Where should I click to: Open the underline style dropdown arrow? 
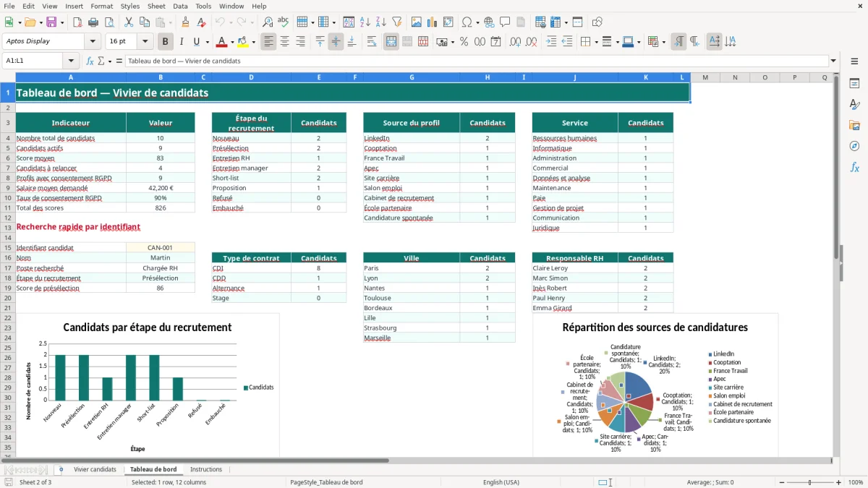(x=207, y=42)
